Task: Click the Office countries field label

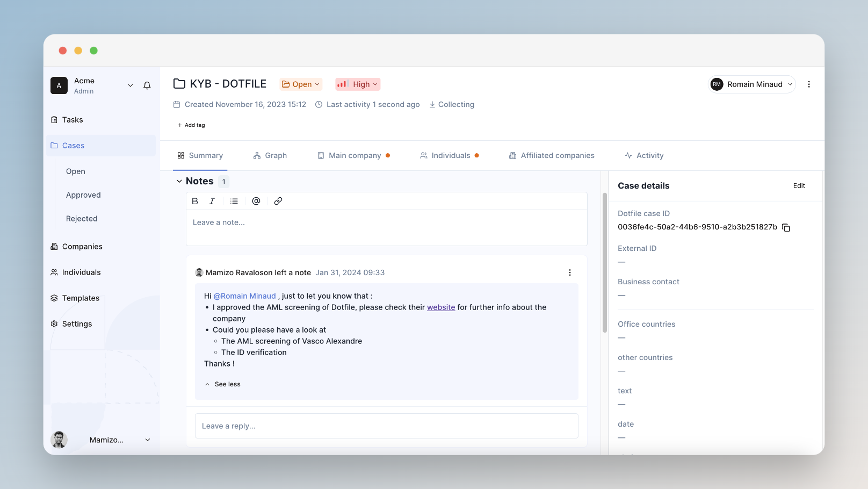Action: click(x=646, y=324)
